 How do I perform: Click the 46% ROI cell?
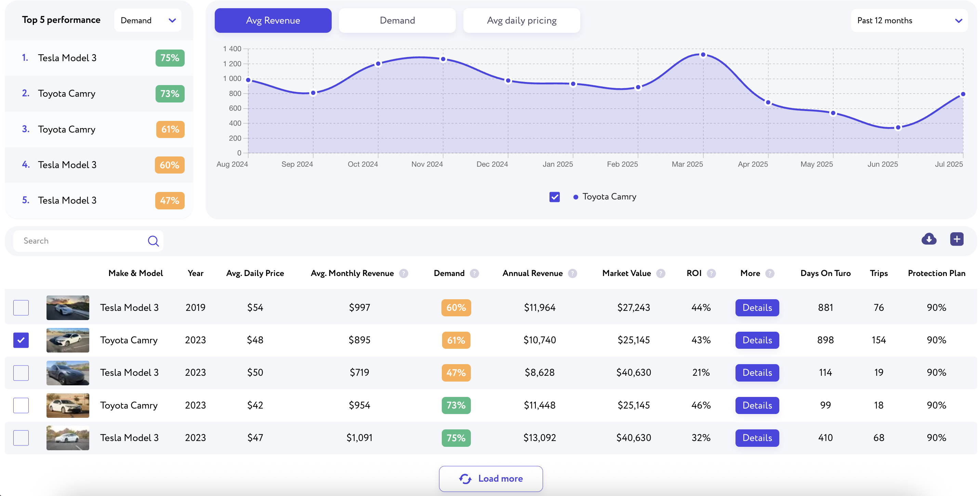701,405
